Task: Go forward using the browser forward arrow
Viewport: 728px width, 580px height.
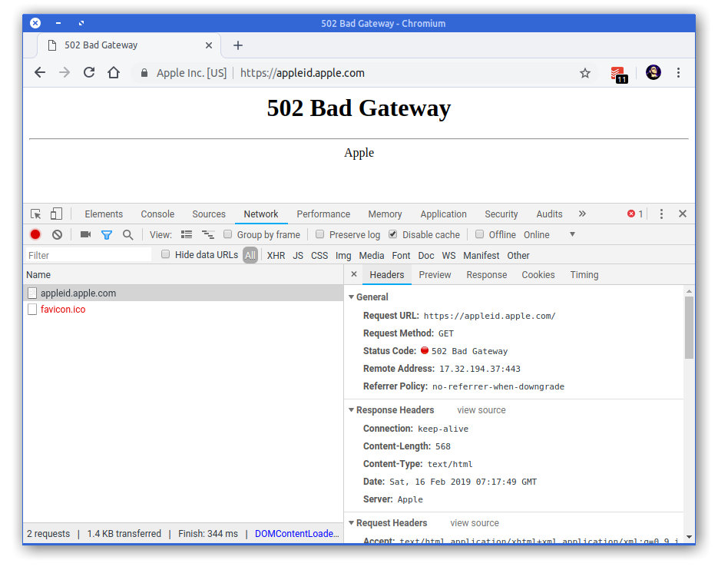Action: point(65,72)
